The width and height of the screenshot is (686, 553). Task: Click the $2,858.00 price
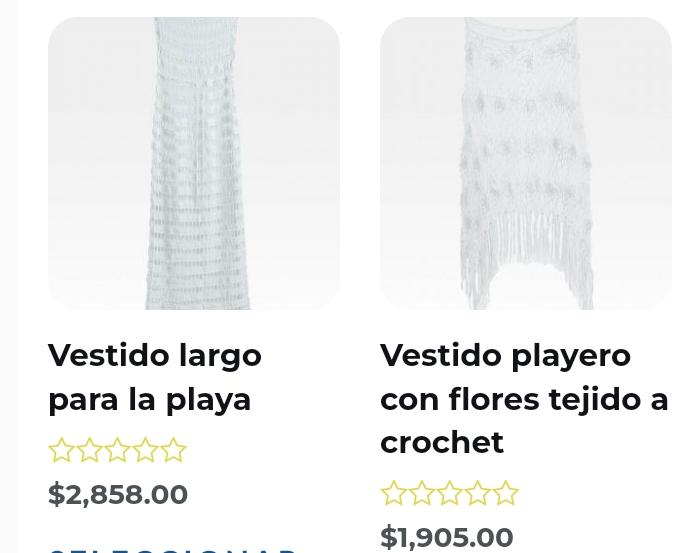click(118, 494)
